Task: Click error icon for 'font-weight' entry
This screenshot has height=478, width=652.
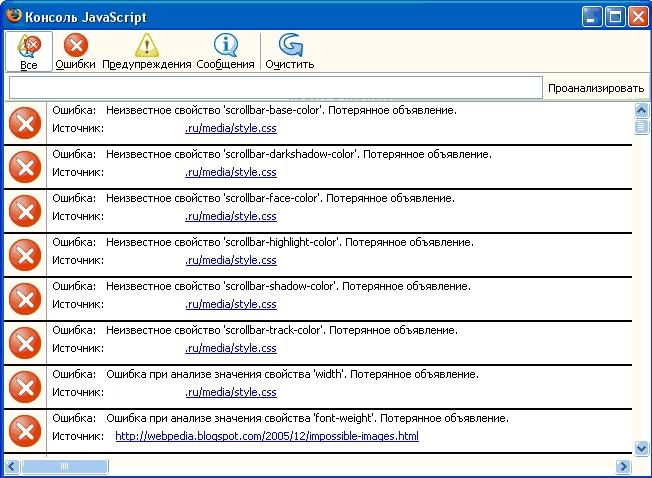Action: click(25, 430)
